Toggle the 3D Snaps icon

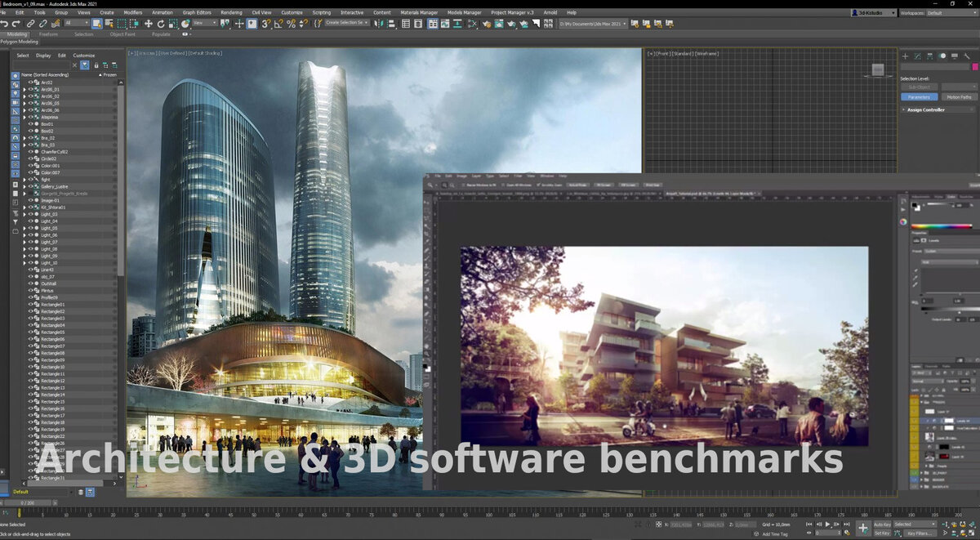[265, 24]
